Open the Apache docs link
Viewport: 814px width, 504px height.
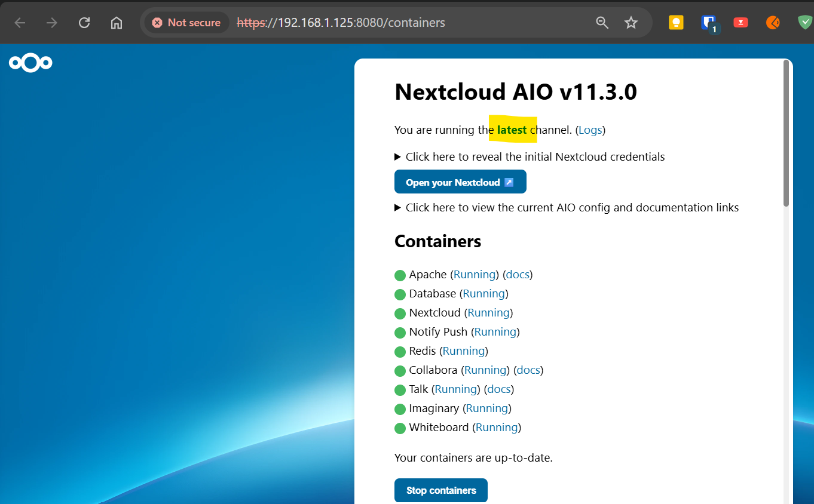click(x=518, y=275)
